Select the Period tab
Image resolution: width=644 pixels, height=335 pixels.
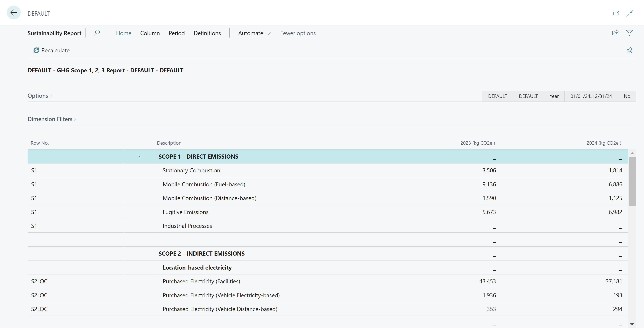click(x=176, y=33)
